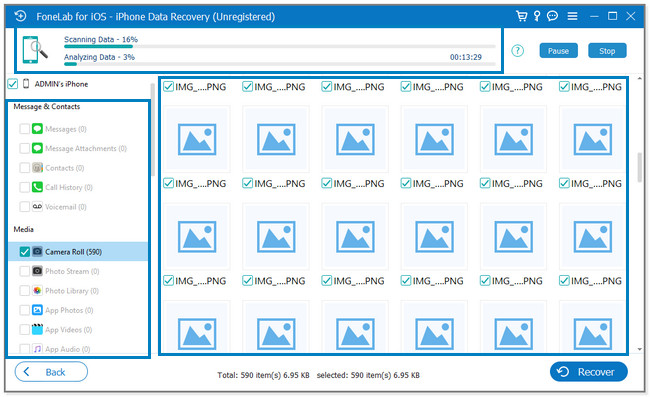The image size is (650, 397).
Task: Click the App Videos clapperboard icon
Action: tap(37, 329)
